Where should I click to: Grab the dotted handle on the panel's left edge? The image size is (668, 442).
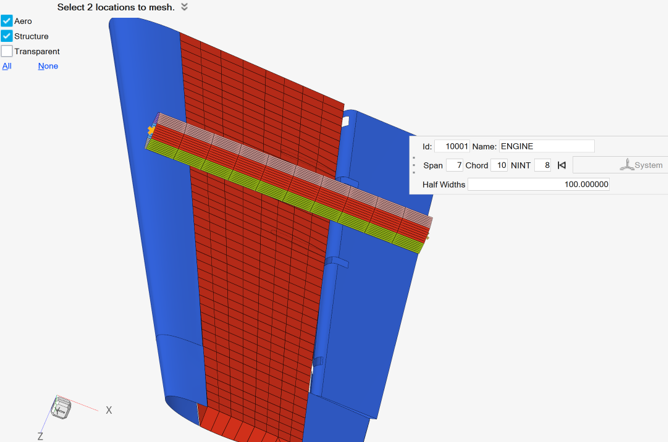(414, 165)
